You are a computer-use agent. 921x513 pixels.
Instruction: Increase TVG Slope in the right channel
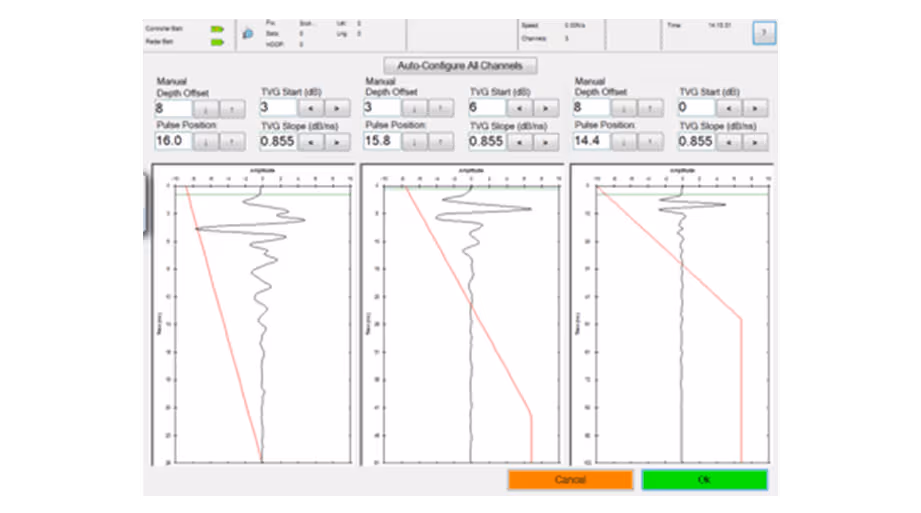[755, 142]
